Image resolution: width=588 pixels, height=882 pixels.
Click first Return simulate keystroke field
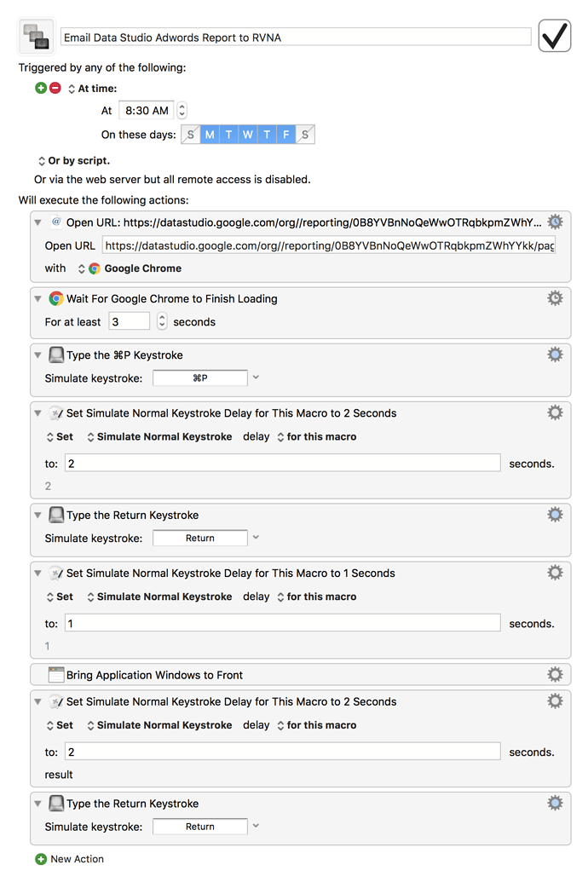tap(199, 538)
